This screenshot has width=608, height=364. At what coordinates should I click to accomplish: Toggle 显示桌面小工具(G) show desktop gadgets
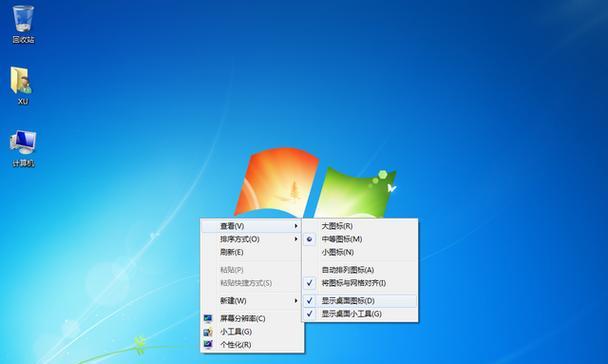pyautogui.click(x=360, y=314)
